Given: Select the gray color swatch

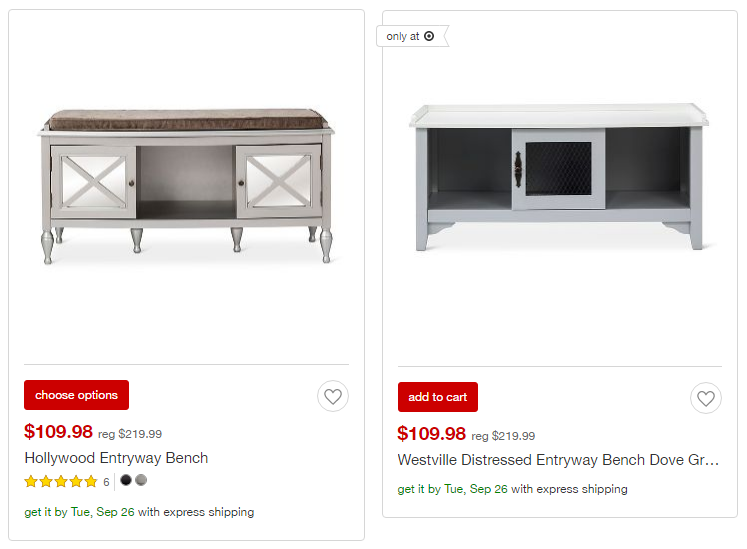Looking at the screenshot, I should pos(141,480).
